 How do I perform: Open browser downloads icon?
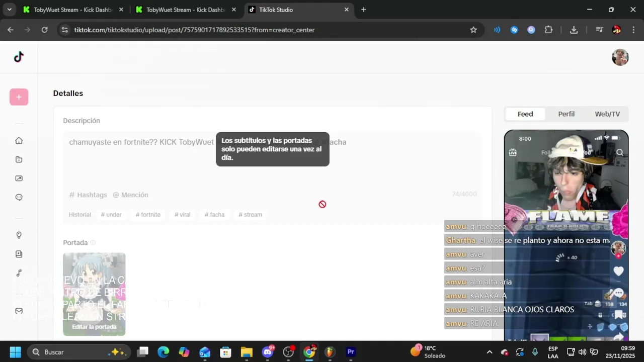point(574,30)
